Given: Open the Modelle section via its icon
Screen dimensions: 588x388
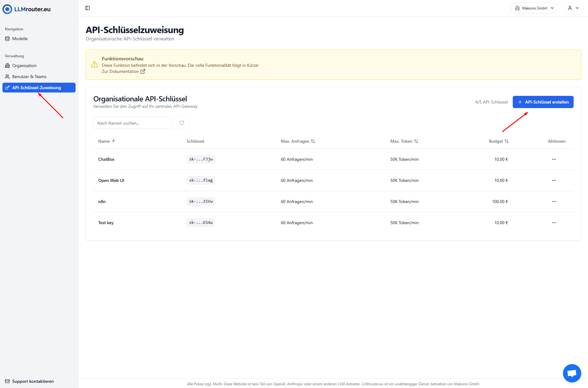Looking at the screenshot, I should click(x=7, y=39).
